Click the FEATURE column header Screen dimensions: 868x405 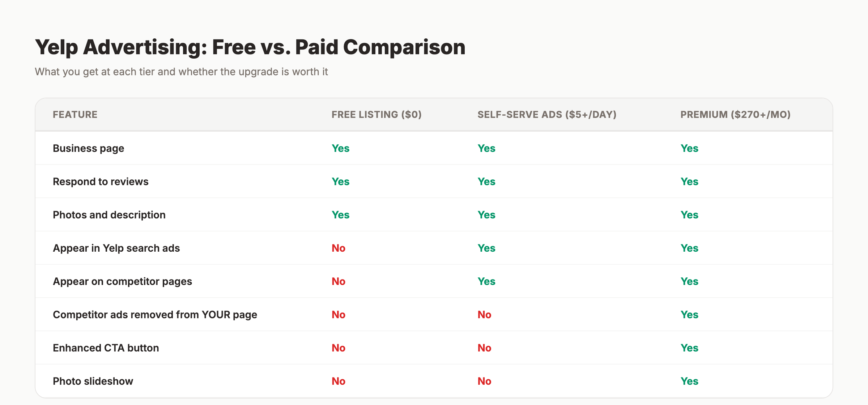[x=75, y=114]
